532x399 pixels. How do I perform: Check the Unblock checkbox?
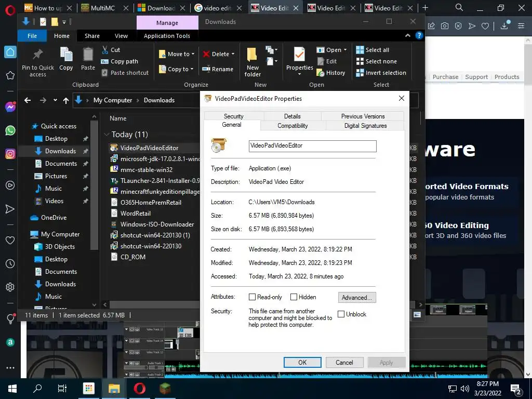tap(341, 314)
